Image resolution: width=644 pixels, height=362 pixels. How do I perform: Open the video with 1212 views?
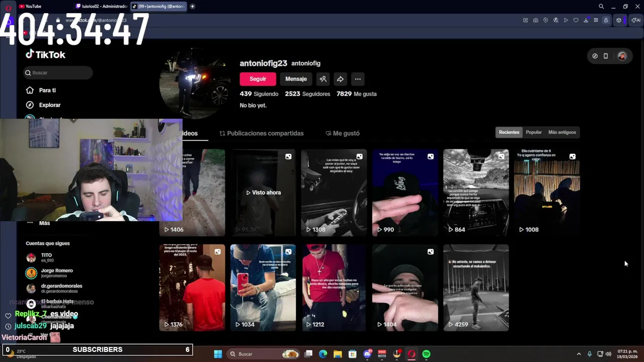click(334, 288)
